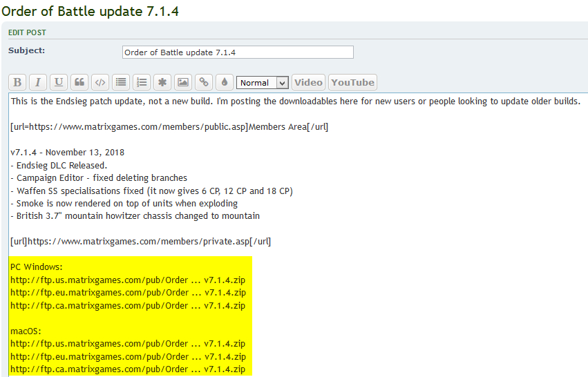The image size is (588, 377).
Task: Insert an image using picture icon
Action: point(182,82)
